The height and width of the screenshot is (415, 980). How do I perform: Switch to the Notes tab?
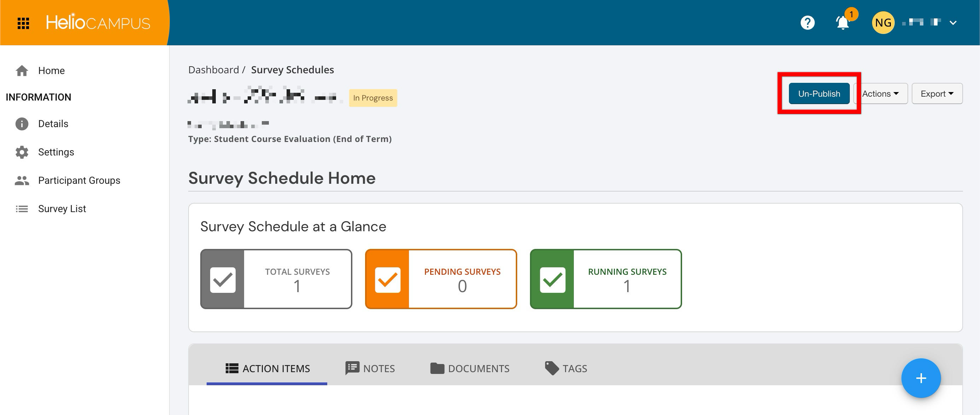tap(370, 368)
